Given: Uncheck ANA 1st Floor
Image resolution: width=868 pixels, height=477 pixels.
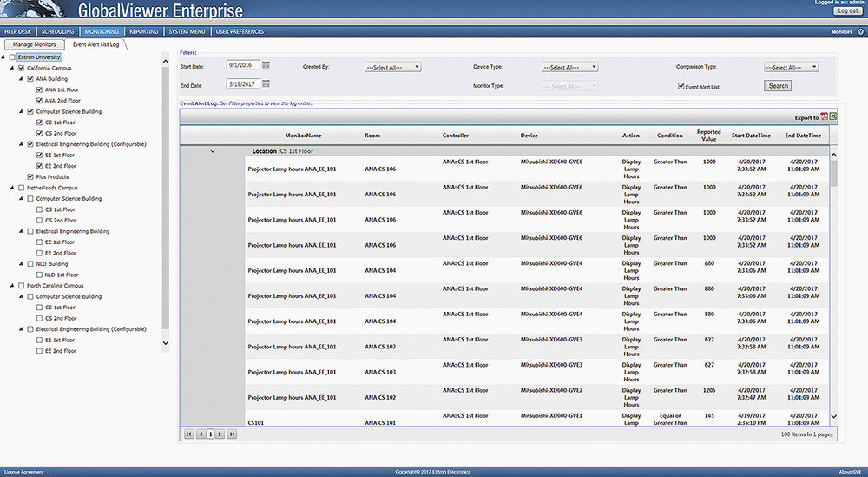Looking at the screenshot, I should point(39,89).
